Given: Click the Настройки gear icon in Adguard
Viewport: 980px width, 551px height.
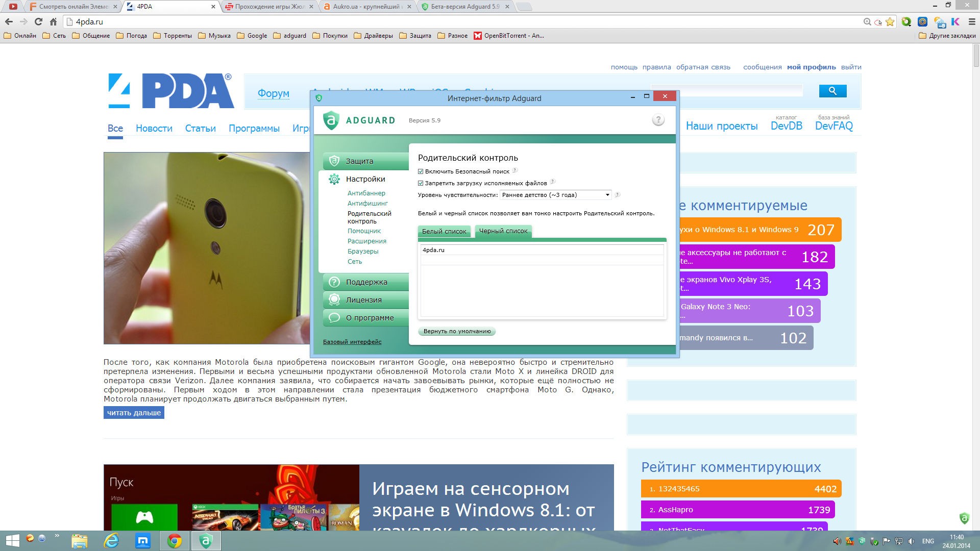Looking at the screenshot, I should point(334,179).
